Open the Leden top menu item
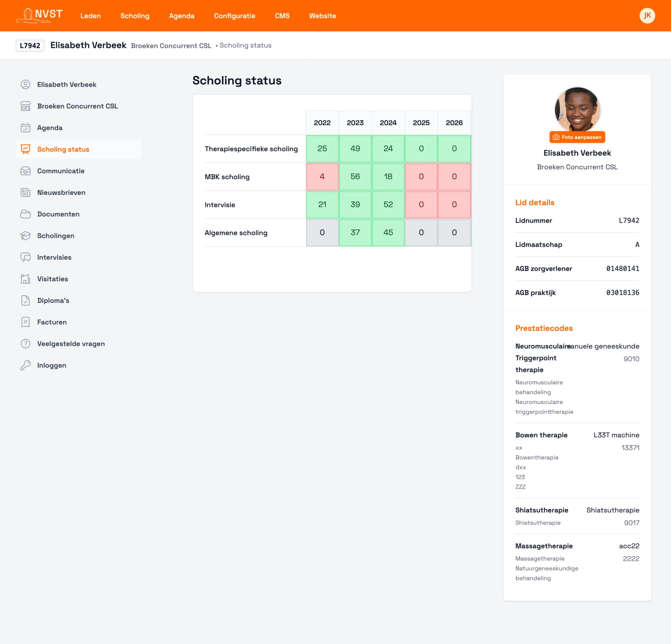 click(91, 16)
